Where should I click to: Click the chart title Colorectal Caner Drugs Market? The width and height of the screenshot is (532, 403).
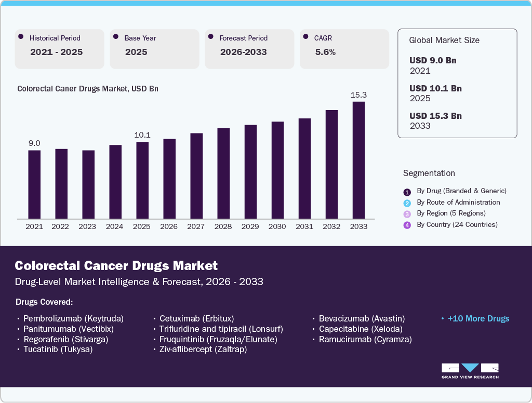[x=88, y=89]
